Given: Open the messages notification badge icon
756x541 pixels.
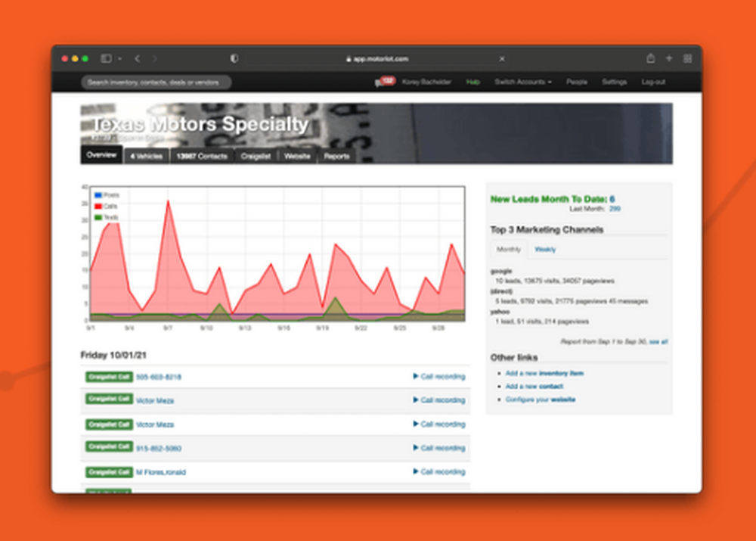Looking at the screenshot, I should click(x=385, y=82).
